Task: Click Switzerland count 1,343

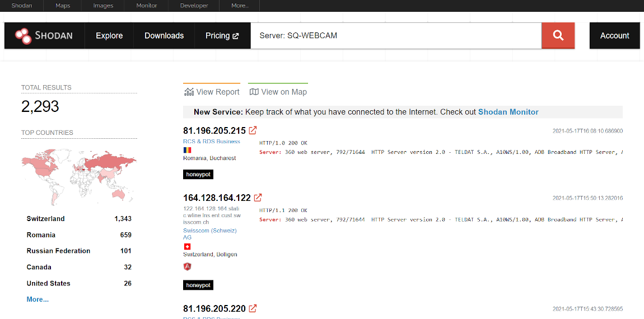Action: click(x=123, y=219)
